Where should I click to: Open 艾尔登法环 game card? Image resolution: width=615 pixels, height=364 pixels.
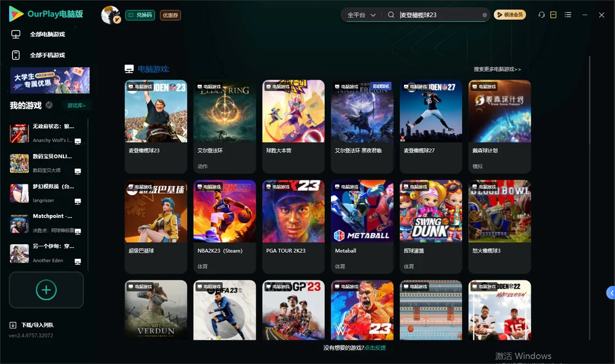coord(224,126)
